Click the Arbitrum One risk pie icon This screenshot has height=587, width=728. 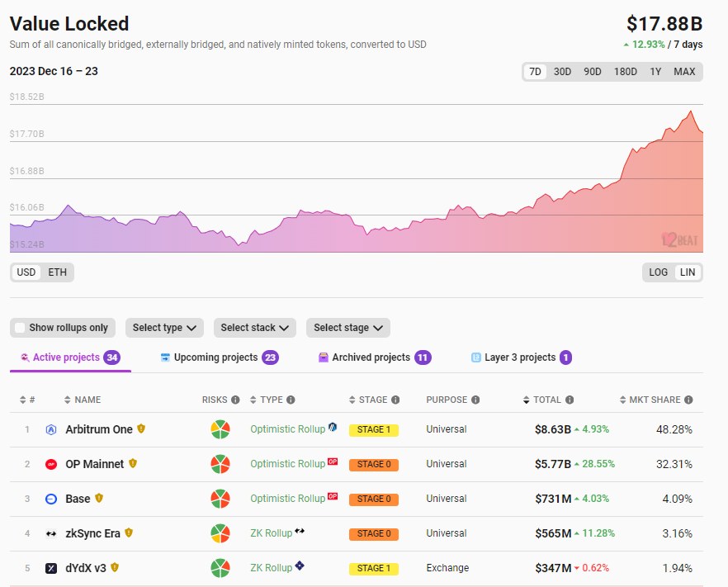click(220, 429)
